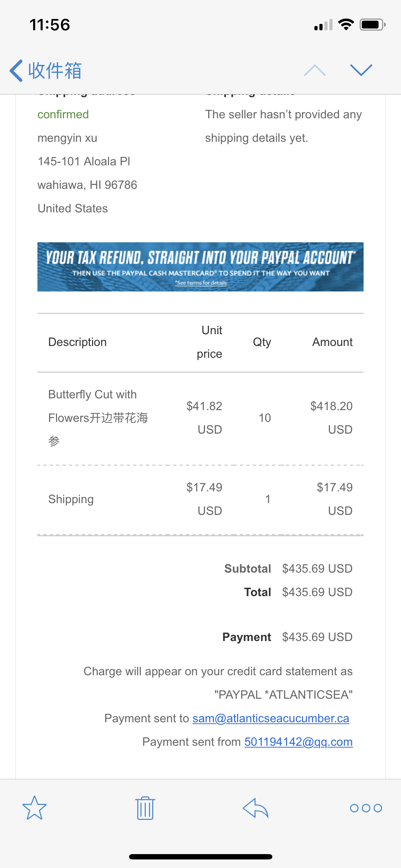
Task: Delete email with the trash icon
Action: pyautogui.click(x=145, y=808)
